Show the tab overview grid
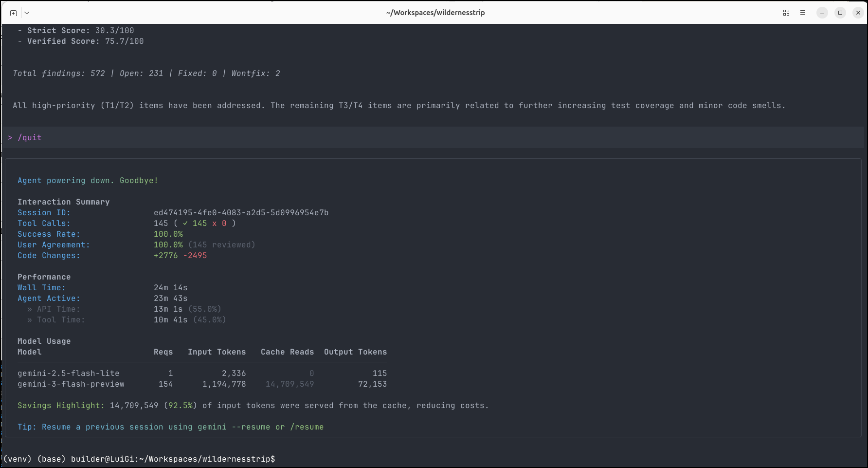 [786, 13]
